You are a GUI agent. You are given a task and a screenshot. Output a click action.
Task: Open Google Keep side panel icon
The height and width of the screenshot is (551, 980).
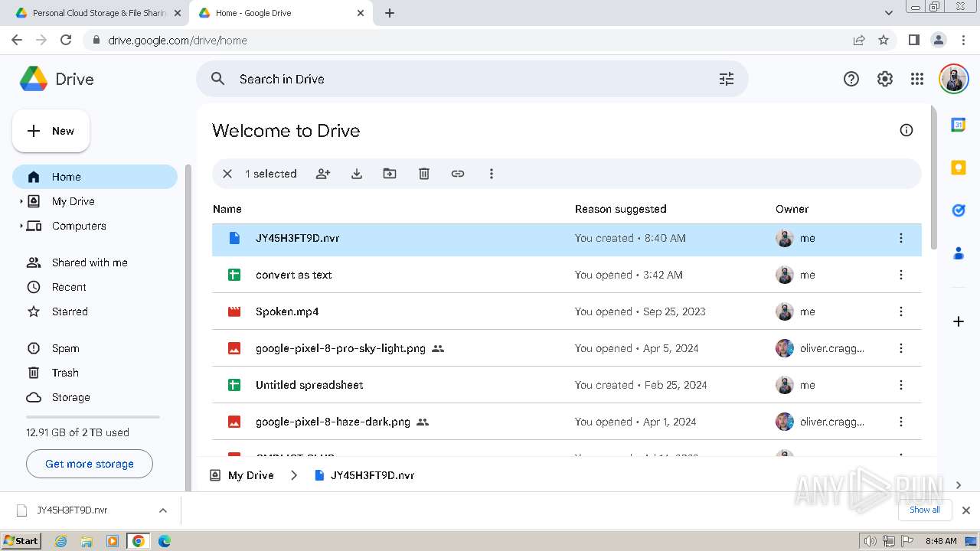click(x=959, y=168)
